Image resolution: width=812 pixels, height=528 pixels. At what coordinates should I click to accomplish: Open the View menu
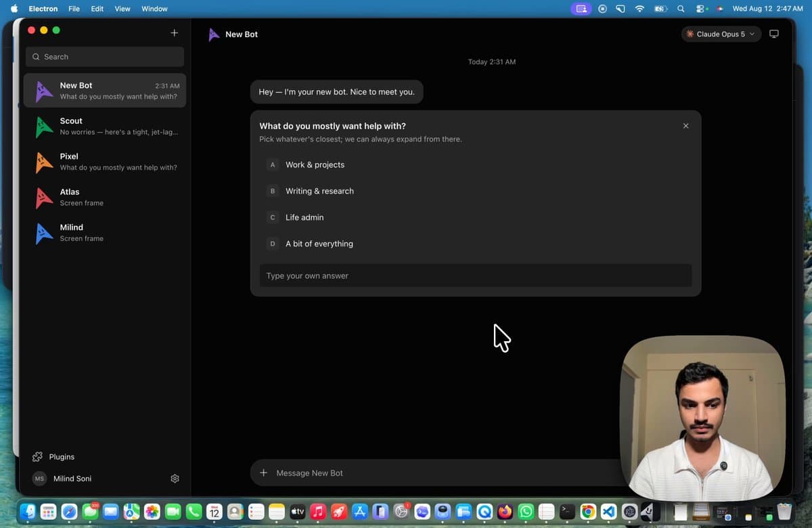tap(122, 9)
